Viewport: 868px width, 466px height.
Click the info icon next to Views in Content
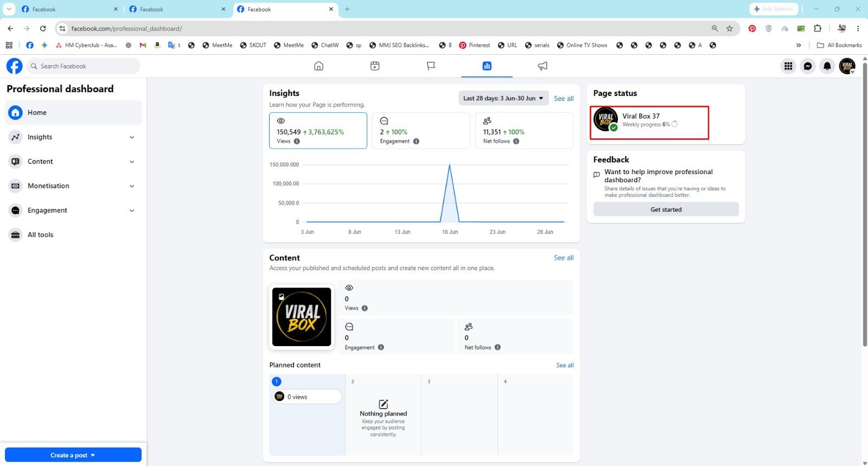click(x=365, y=308)
